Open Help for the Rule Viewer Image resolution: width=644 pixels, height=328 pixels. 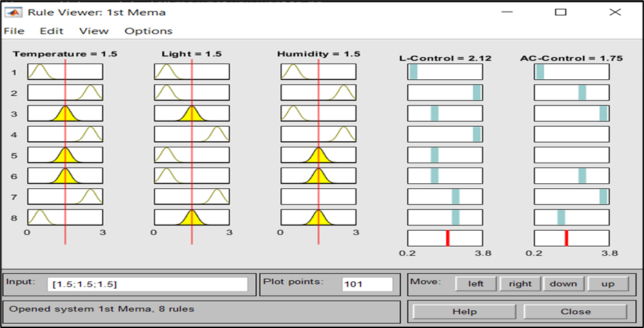[x=464, y=311]
